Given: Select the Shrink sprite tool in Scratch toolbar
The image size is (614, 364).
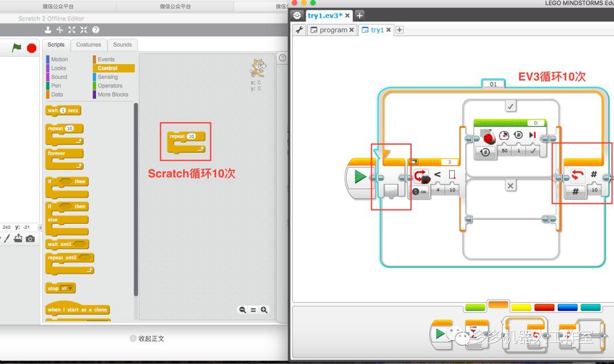Looking at the screenshot, I should coord(84,30).
